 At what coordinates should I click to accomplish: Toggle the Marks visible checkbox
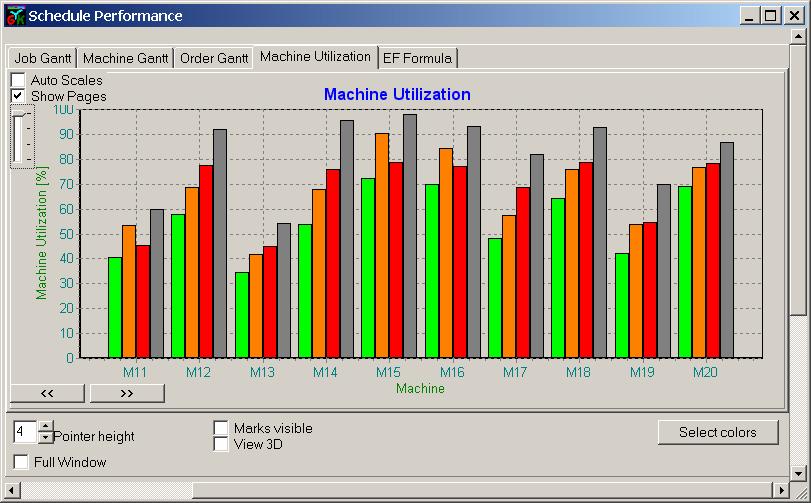221,428
